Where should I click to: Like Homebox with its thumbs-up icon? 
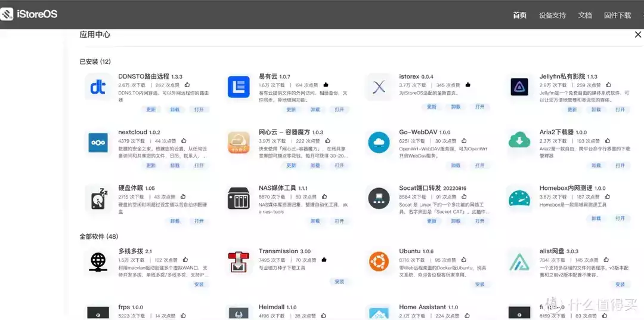[608, 196]
